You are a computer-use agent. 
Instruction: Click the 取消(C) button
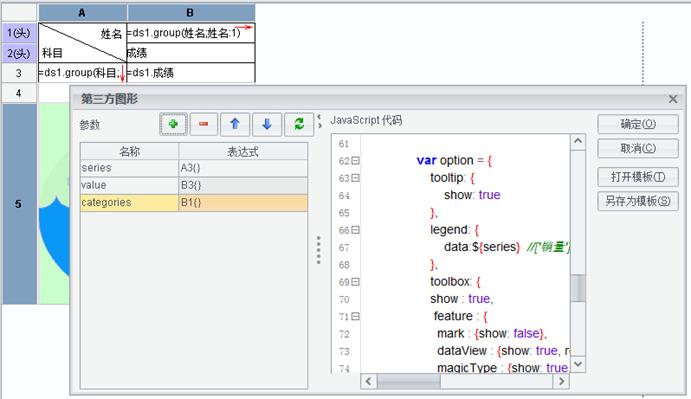pos(638,148)
